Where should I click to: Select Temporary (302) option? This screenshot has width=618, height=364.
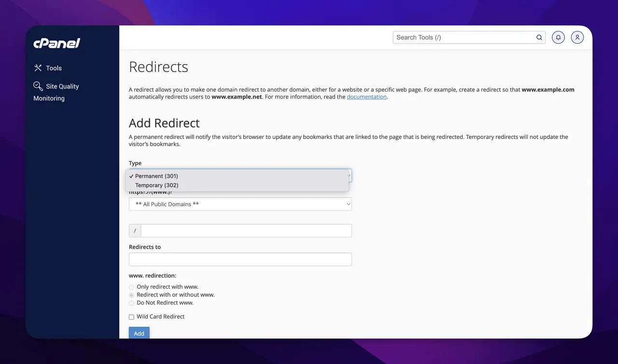pos(237,185)
